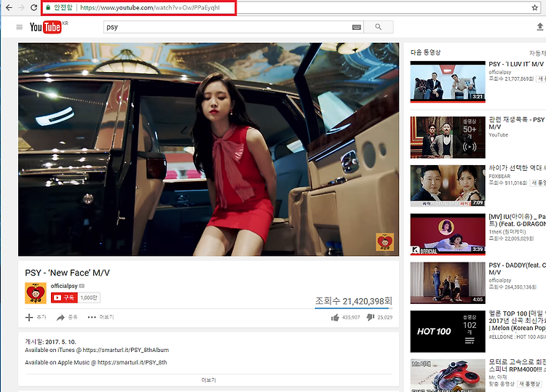Viewport: 546px width, 392px height.
Task: Open the PSY - 'I LUV IT' M/V title
Action: tap(516, 64)
